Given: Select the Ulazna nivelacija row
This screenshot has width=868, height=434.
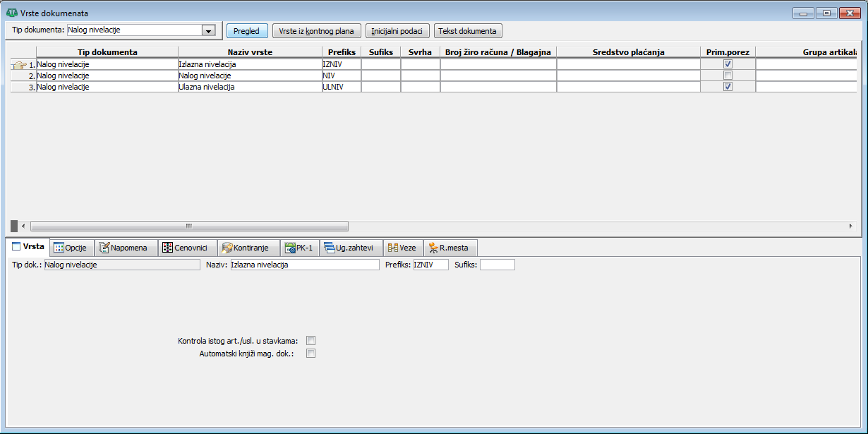Looking at the screenshot, I should pyautogui.click(x=206, y=87).
